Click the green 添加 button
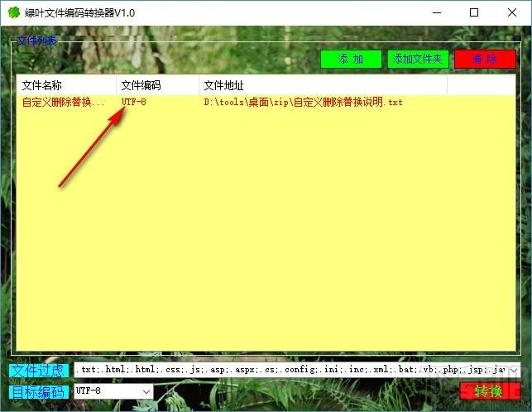532x412 pixels. tap(351, 59)
